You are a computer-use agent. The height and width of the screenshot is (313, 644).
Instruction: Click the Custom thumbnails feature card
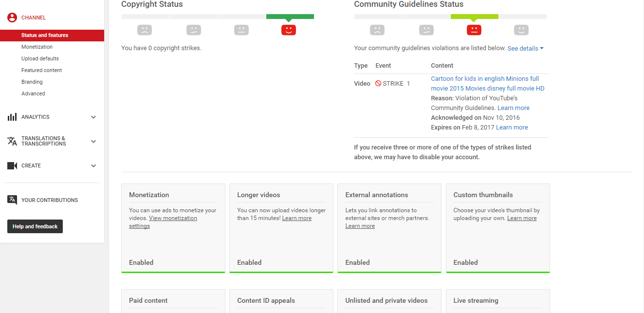497,228
